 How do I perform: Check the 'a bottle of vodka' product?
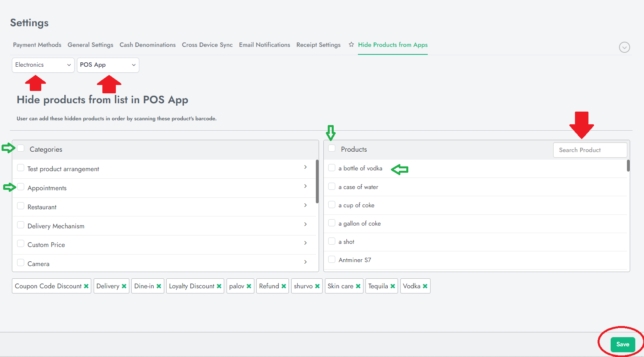(332, 168)
